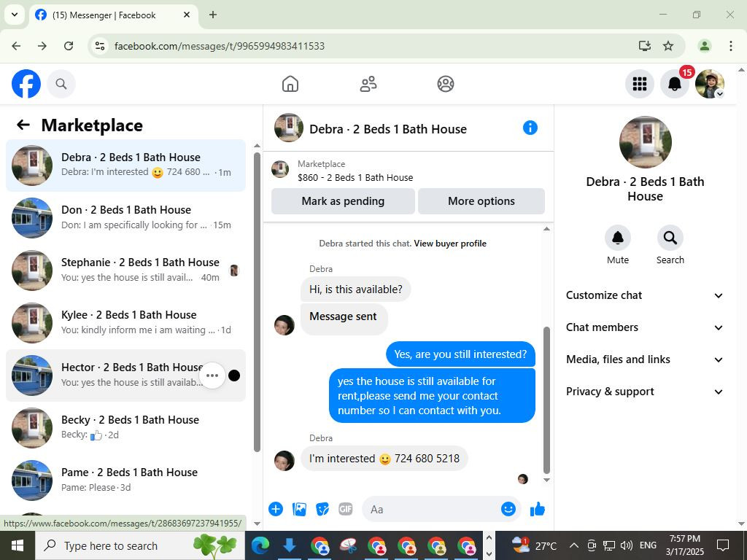747x560 pixels.
Task: Open the GIF picker icon
Action: pyautogui.click(x=345, y=509)
